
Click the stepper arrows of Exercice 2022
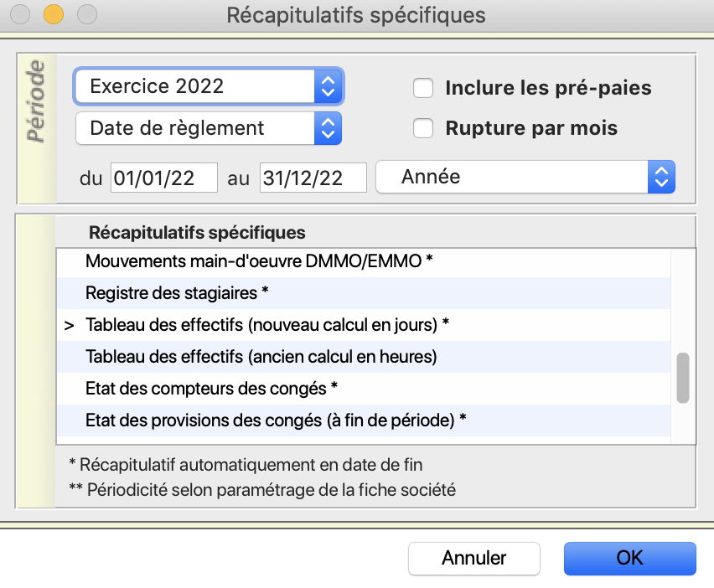(x=328, y=86)
